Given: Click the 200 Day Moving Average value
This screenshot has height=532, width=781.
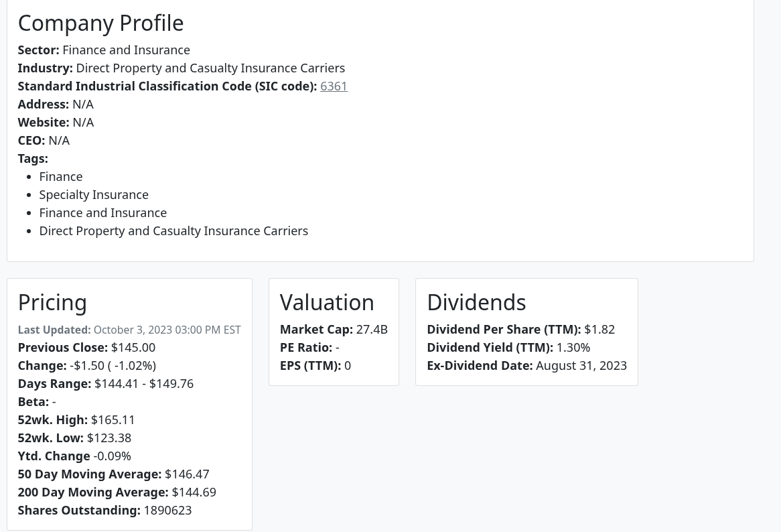Looking at the screenshot, I should pos(194,492).
